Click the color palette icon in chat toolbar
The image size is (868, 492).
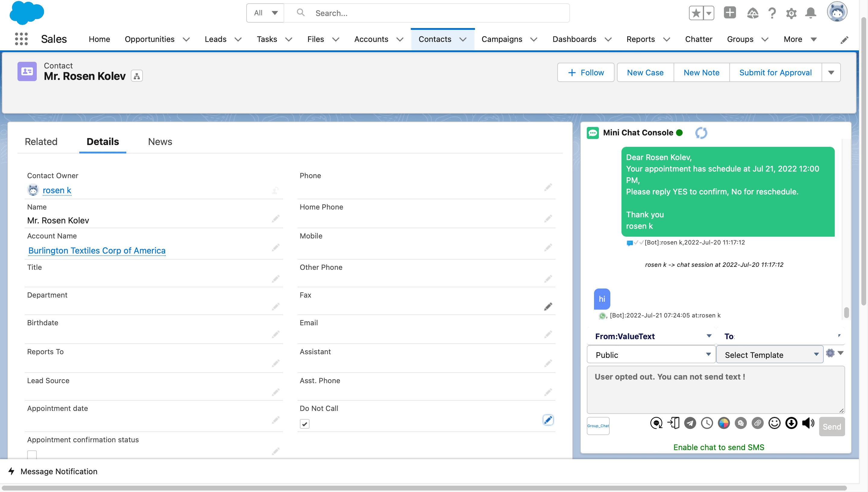724,424
